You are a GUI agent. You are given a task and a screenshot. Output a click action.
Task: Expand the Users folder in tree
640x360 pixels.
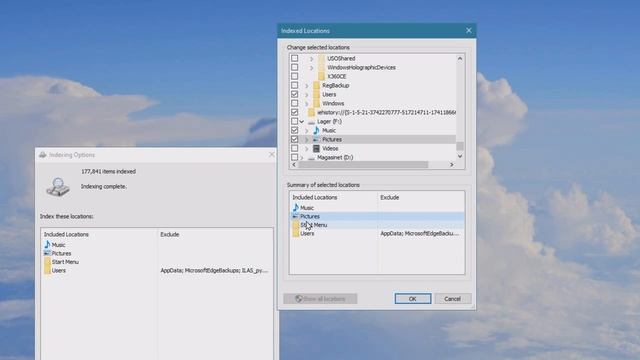(307, 95)
